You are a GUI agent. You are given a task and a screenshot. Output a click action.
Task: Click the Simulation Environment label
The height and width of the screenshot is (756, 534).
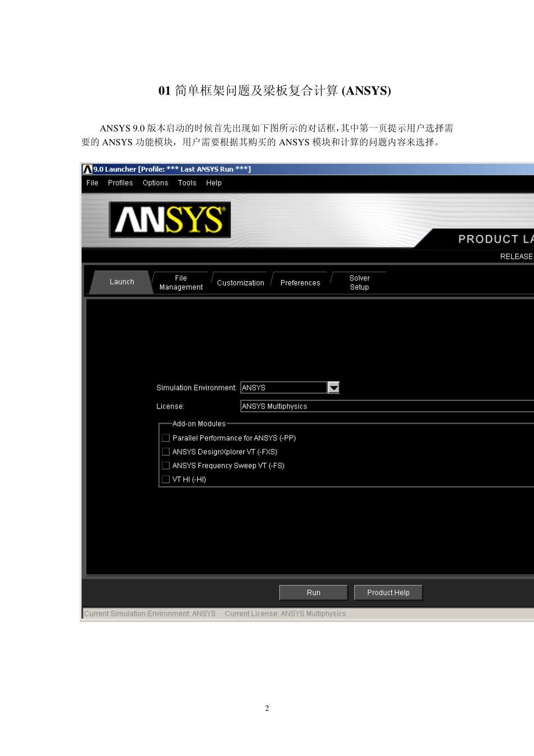click(196, 388)
